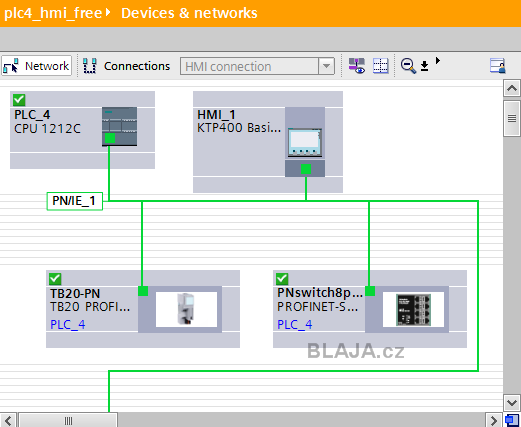The image size is (521, 427).
Task: Select the PLC_4 CPU 1212C device image
Action: point(119,126)
